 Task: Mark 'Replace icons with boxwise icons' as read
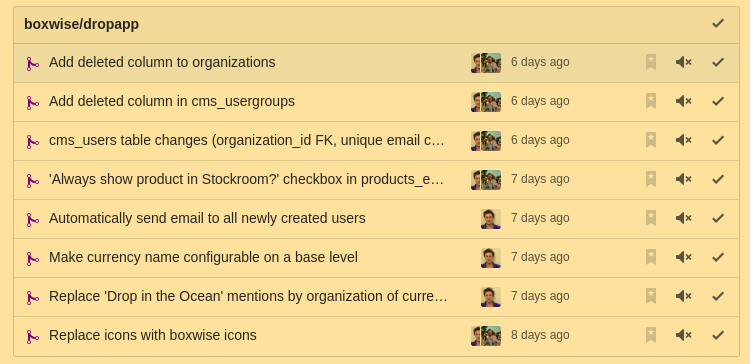tap(718, 335)
